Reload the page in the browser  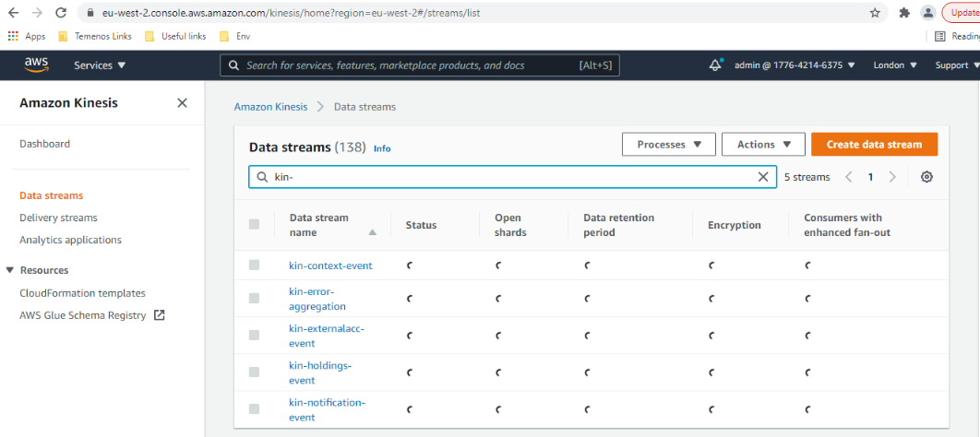61,13
